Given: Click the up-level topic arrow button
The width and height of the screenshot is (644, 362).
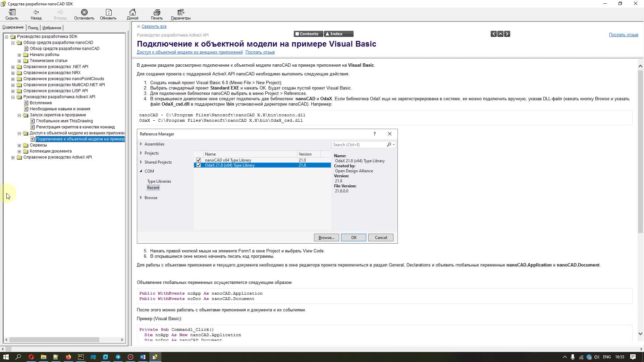Looking at the screenshot, I should (x=500, y=34).
